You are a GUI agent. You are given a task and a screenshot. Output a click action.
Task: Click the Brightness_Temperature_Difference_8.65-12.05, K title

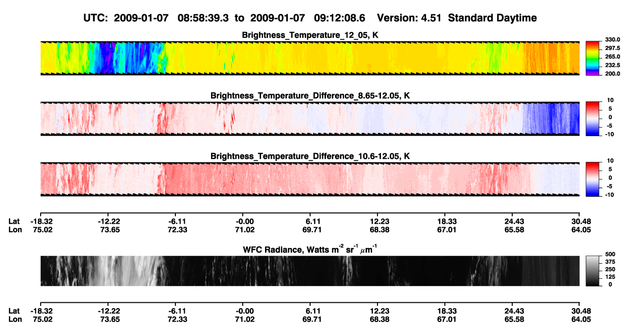[x=310, y=95]
